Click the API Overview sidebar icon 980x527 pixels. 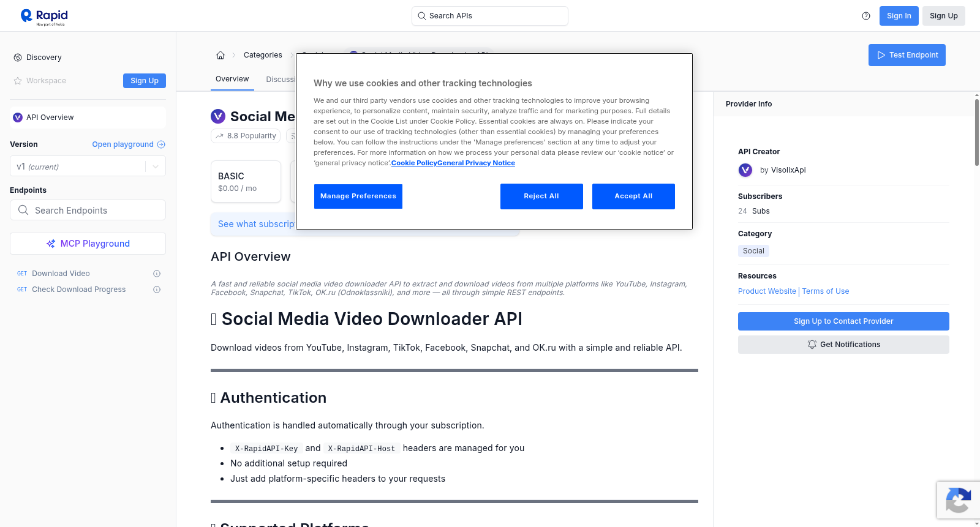point(18,118)
